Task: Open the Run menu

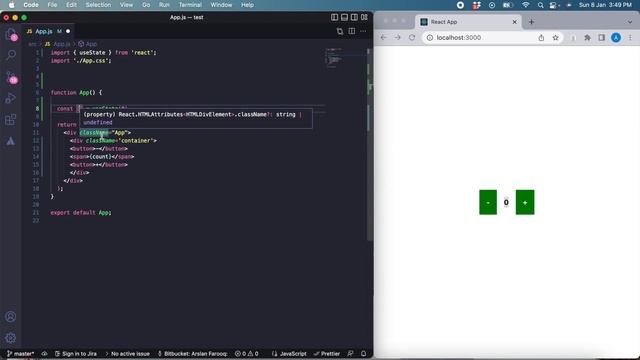Action: (164, 5)
